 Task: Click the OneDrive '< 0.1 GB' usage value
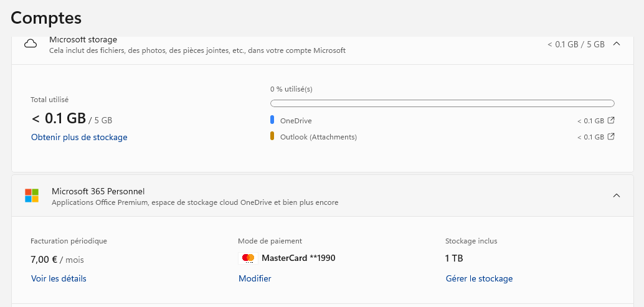pos(590,121)
